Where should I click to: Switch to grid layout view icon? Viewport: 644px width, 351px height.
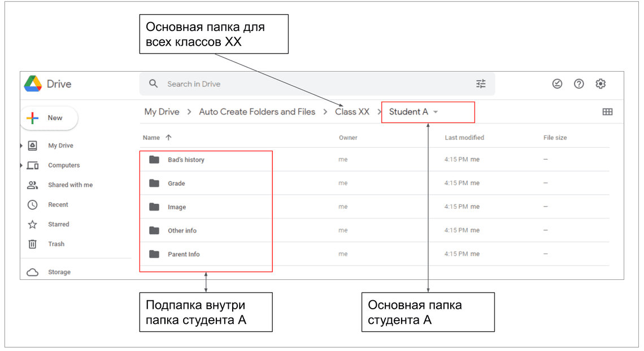tap(607, 112)
